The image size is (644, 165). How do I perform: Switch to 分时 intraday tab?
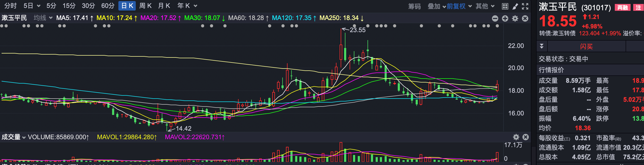click(11, 6)
